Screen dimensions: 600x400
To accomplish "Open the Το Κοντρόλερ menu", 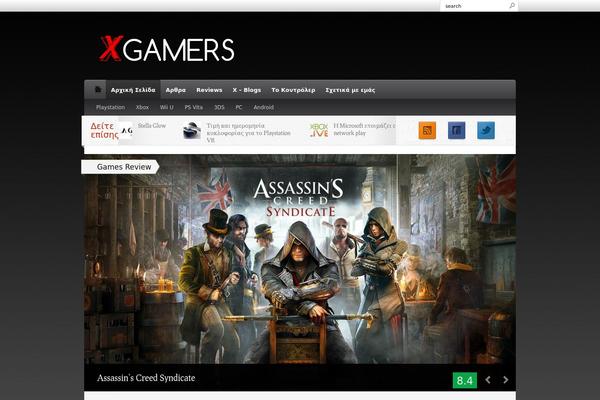I will (x=293, y=90).
